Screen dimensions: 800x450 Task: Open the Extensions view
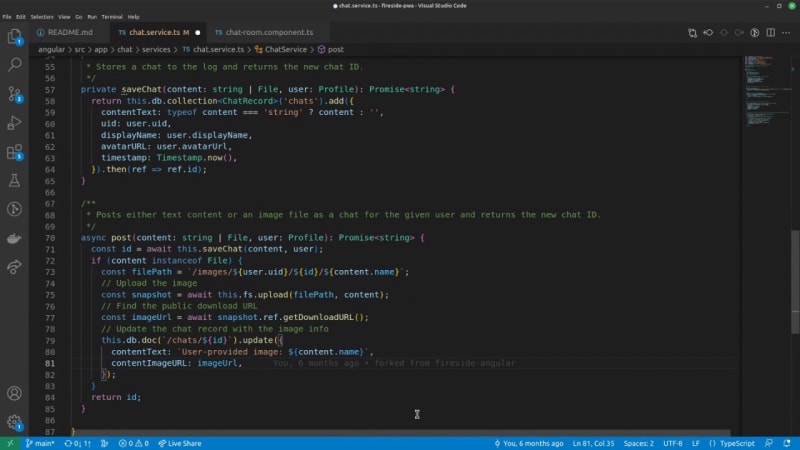[14, 152]
